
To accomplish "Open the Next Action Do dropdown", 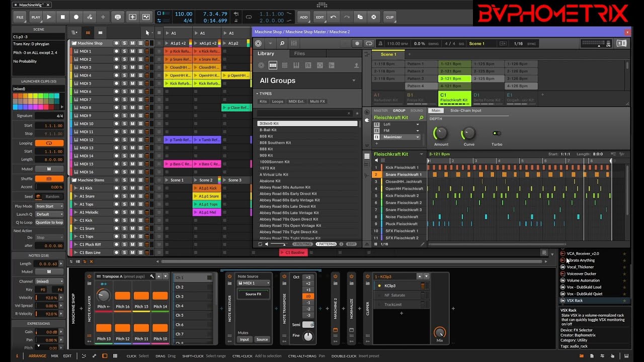I will (49, 237).
